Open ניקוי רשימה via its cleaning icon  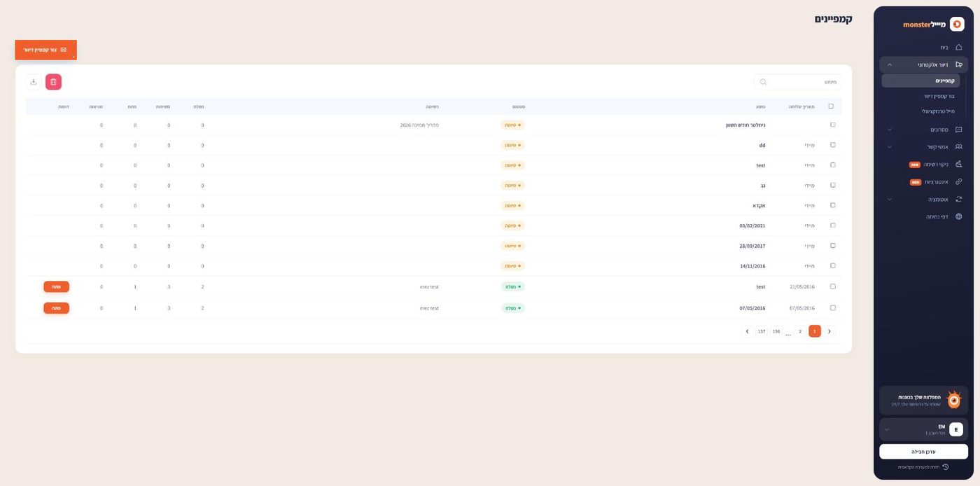[x=958, y=165]
